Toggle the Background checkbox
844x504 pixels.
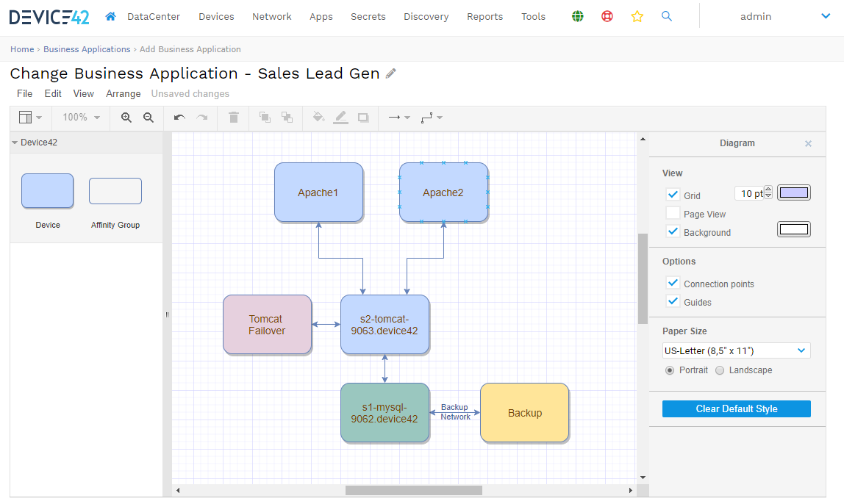click(673, 231)
